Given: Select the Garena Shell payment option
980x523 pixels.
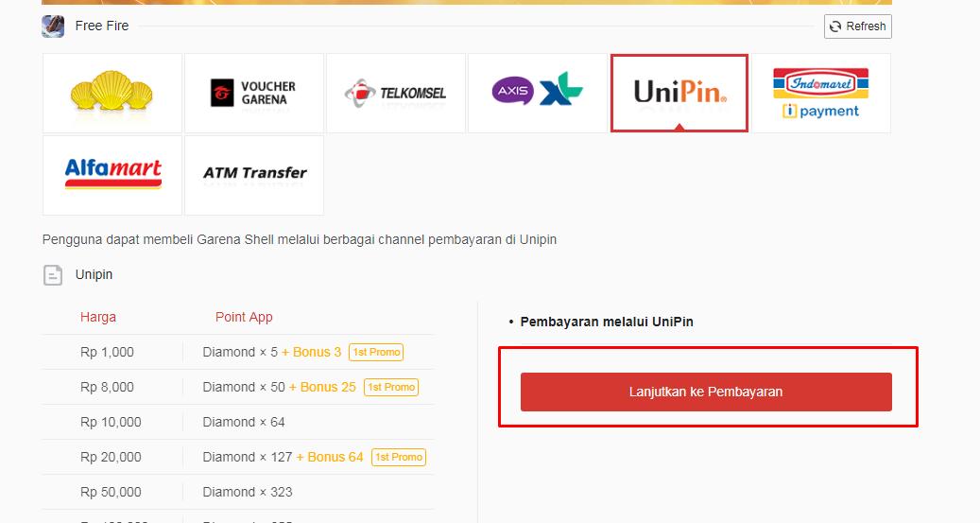Looking at the screenshot, I should (112, 94).
